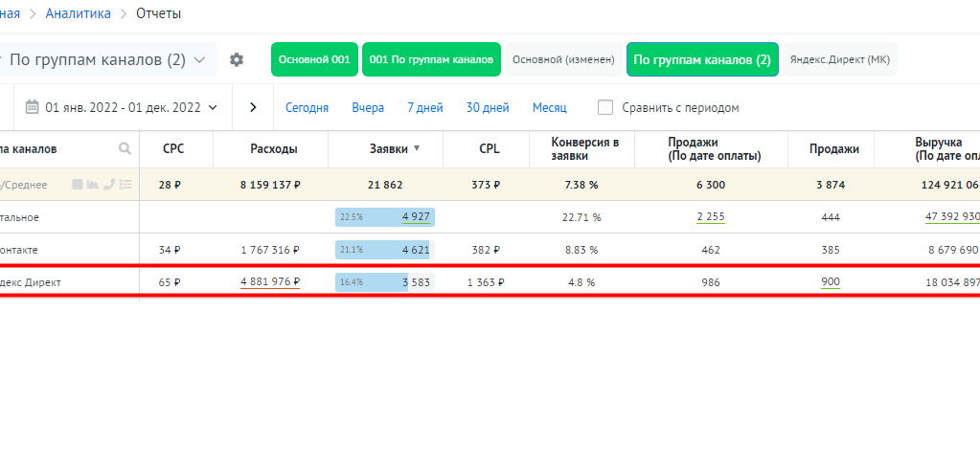
Task: Open report settings gear icon
Action: click(237, 59)
